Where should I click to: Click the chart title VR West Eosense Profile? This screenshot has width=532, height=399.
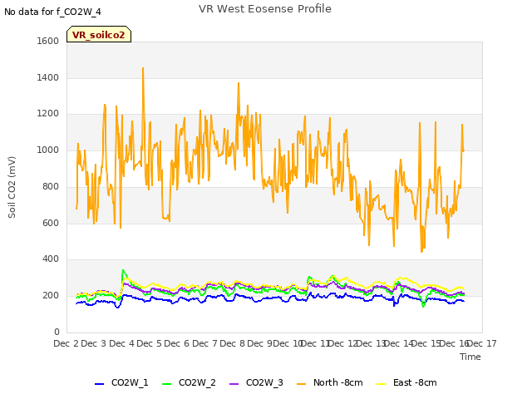(265, 9)
